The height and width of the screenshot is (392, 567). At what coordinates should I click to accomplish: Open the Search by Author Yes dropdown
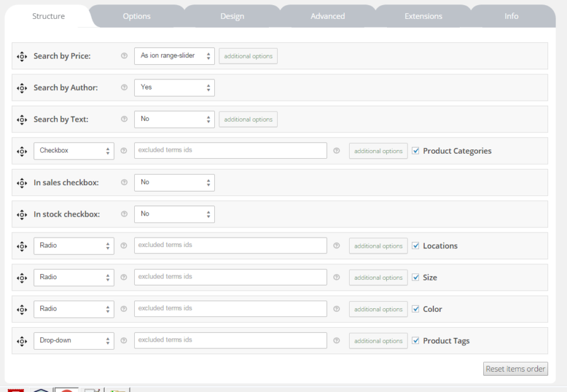click(175, 87)
